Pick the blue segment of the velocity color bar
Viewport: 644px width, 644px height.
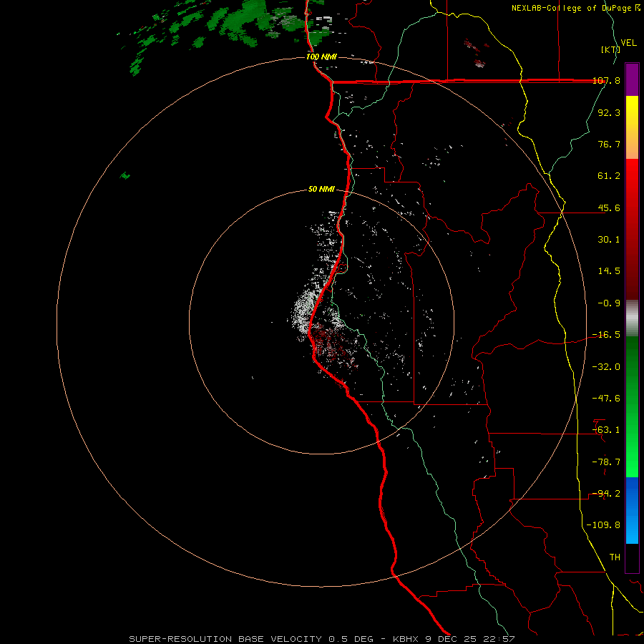coord(632,510)
